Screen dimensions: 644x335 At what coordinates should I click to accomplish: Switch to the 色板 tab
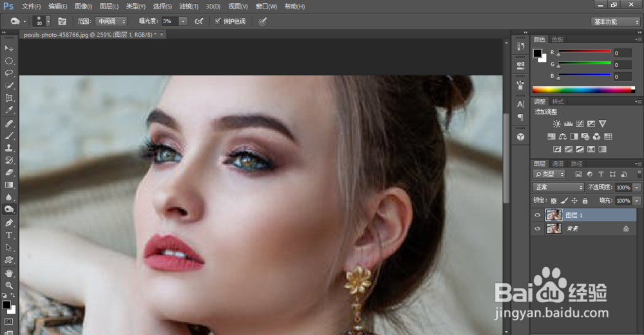click(x=557, y=39)
